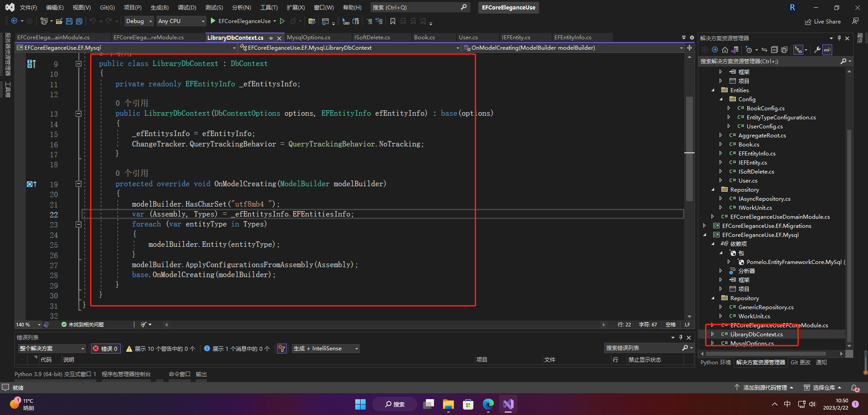Open the Git(G) menu

107,7
